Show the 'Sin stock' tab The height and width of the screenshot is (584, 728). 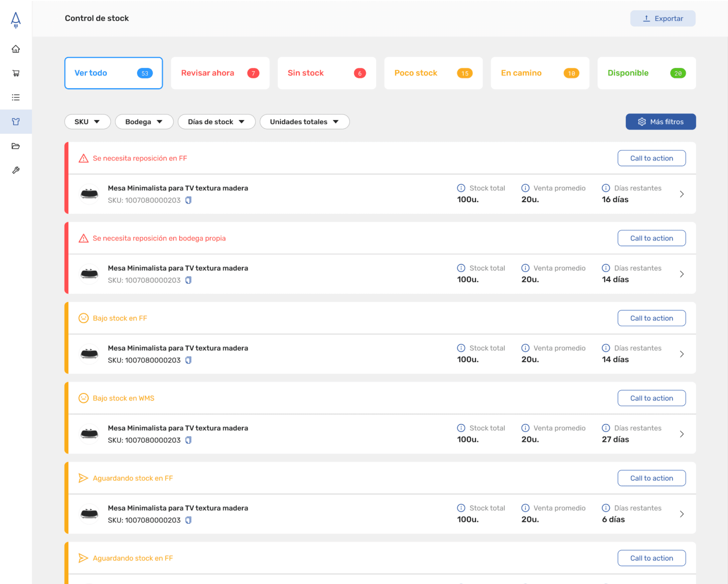coord(327,73)
